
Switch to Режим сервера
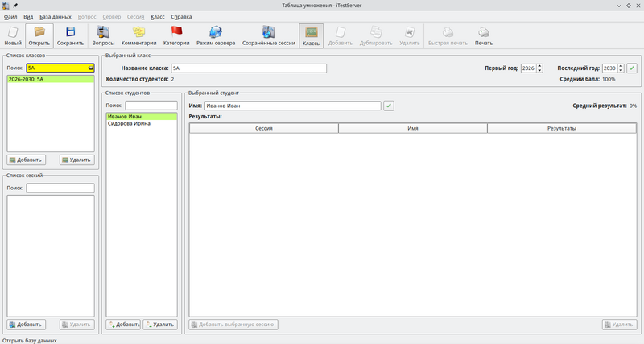(216, 35)
